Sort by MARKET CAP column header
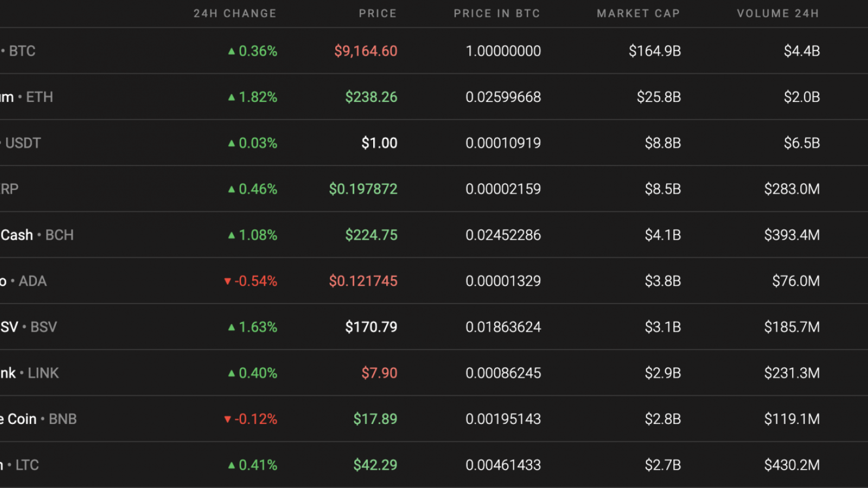 pos(639,14)
